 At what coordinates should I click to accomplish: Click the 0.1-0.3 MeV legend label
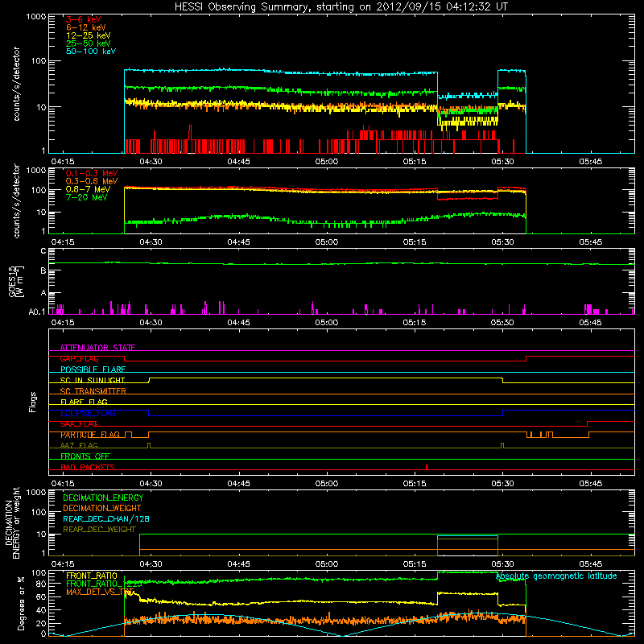(92, 173)
